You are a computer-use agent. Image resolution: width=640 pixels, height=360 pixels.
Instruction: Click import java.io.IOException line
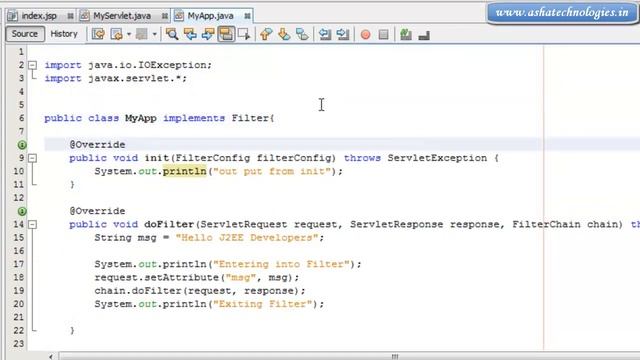[128, 65]
